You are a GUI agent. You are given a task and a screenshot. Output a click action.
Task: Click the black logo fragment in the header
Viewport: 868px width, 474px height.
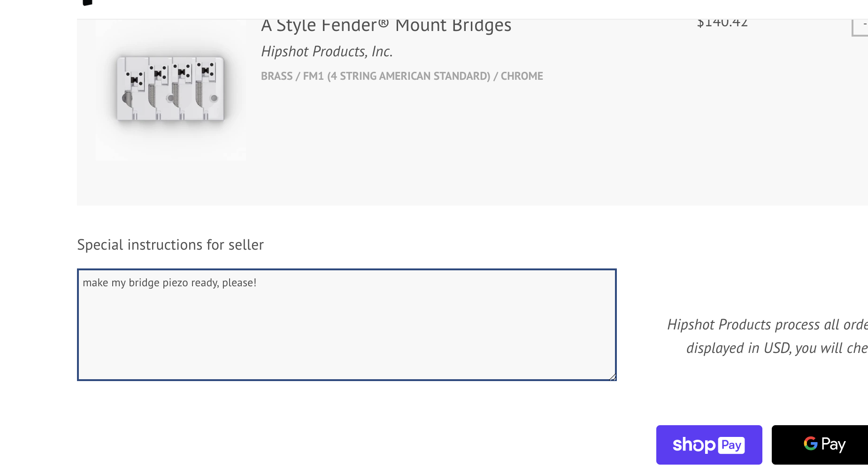tap(87, 2)
